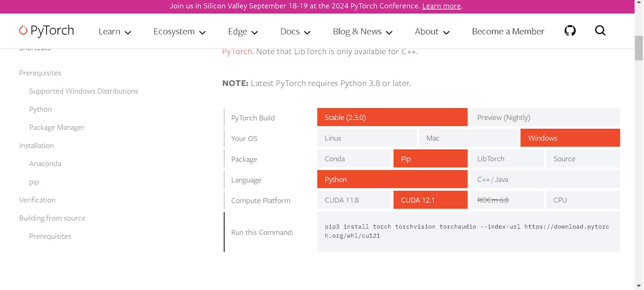The width and height of the screenshot is (644, 290).
Task: Open the GitHub icon link
Action: [x=570, y=31]
